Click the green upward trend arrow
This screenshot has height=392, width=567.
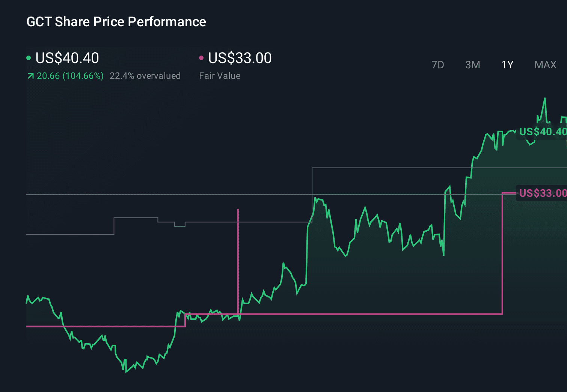[31, 76]
